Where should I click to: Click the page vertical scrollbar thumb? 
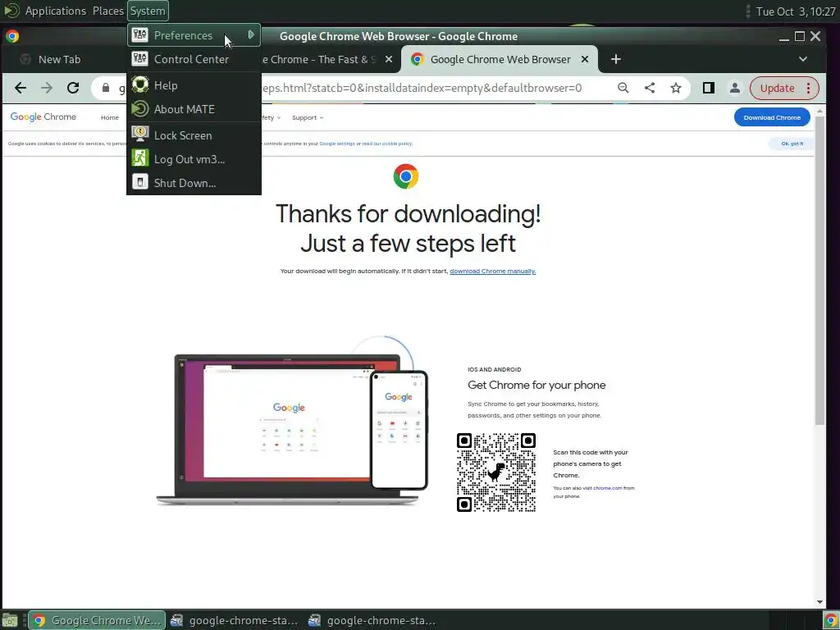click(x=819, y=271)
